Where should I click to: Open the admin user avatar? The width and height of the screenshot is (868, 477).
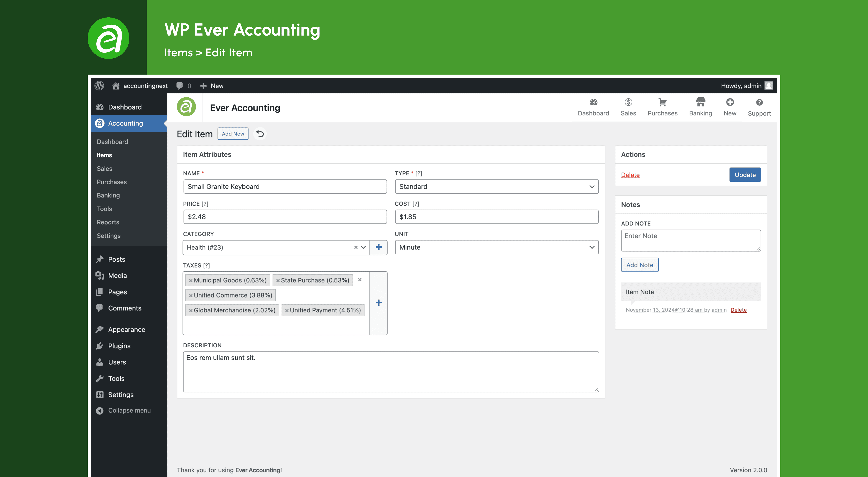click(x=769, y=86)
